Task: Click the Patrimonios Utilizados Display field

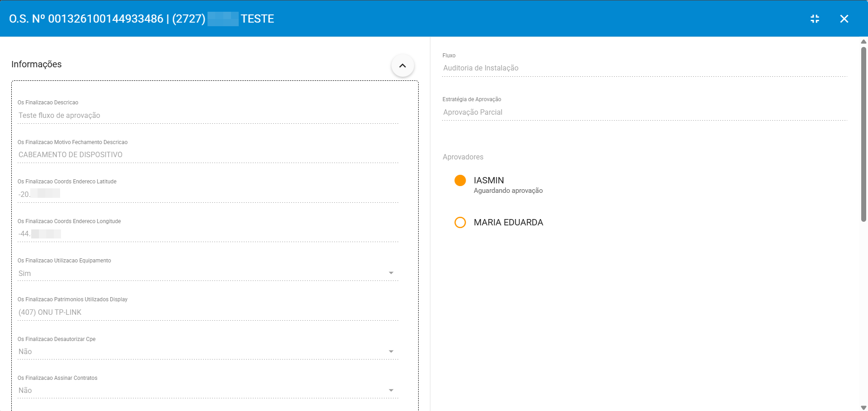Action: (x=208, y=313)
